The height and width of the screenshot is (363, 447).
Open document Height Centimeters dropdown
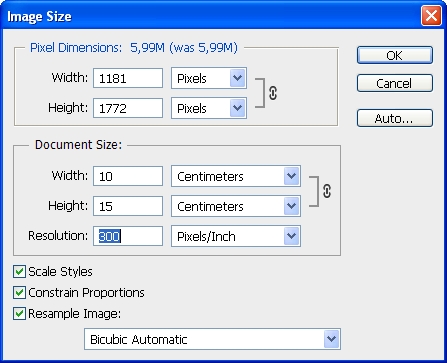[x=236, y=206]
